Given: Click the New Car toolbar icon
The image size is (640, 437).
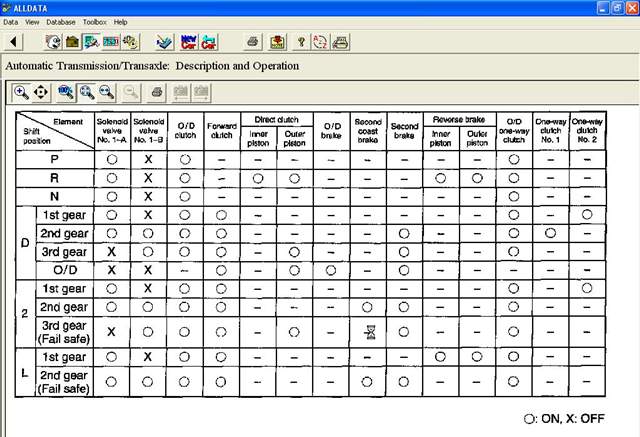Looking at the screenshot, I should [x=188, y=41].
